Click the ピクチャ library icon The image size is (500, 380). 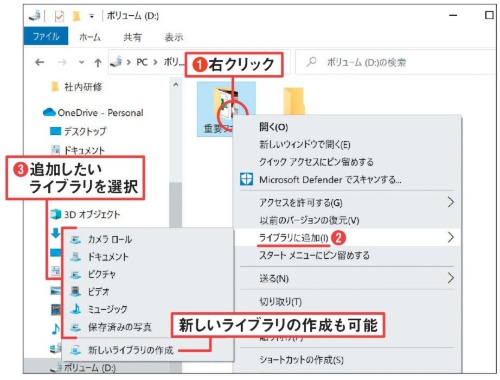(76, 274)
